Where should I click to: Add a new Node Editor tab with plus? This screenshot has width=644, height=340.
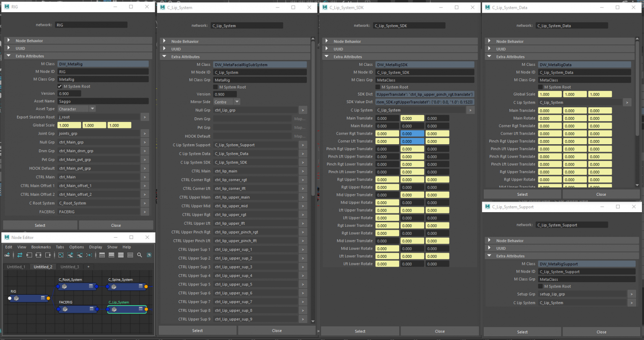pyautogui.click(x=88, y=267)
